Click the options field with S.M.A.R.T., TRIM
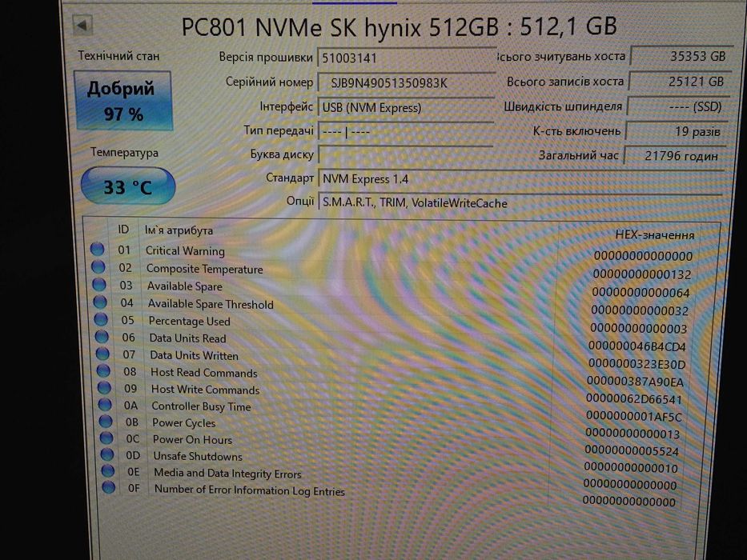Screen dimensions: 747x560 coord(520,203)
